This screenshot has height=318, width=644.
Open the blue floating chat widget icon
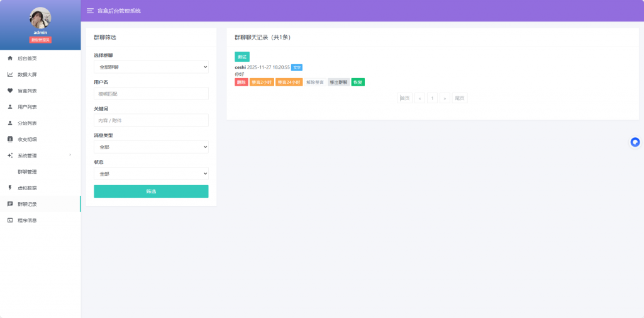[635, 142]
